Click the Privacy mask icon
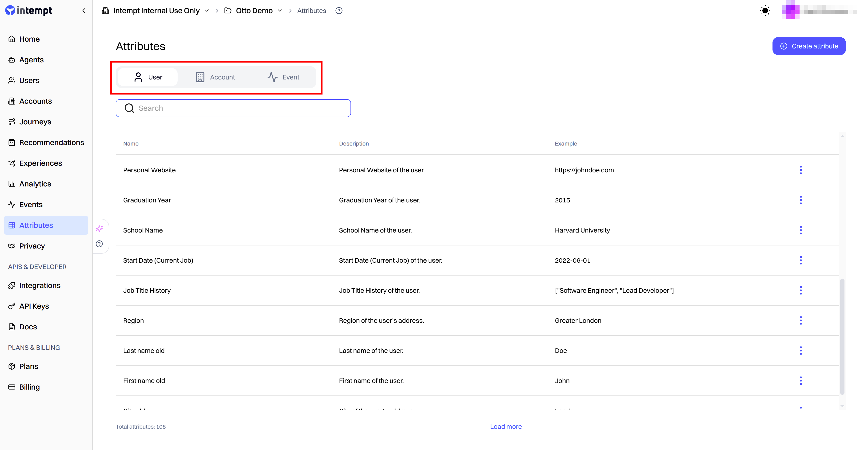The width and height of the screenshot is (868, 450). pos(12,246)
